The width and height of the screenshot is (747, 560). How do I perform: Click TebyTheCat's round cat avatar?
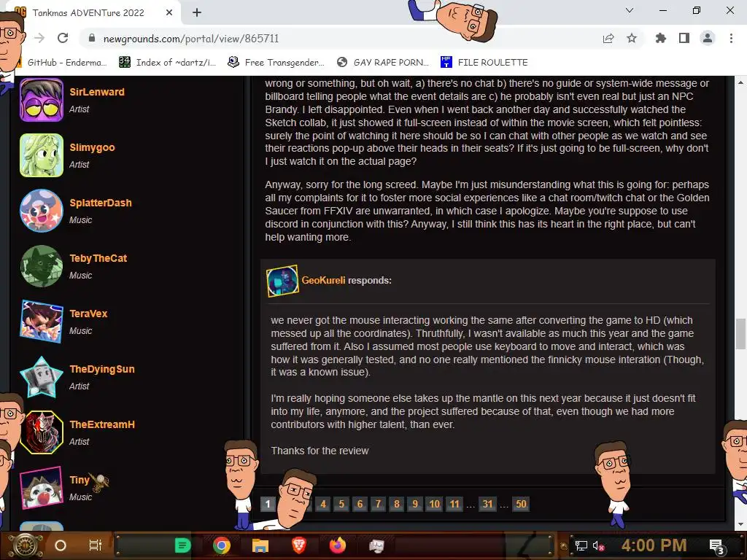(42, 266)
